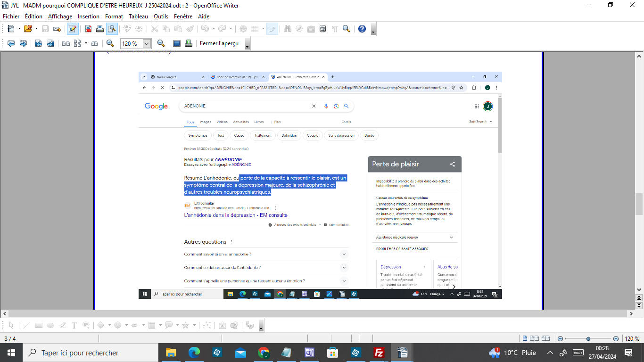Click the Export as PDF icon
The image size is (644, 362).
pyautogui.click(x=88, y=29)
